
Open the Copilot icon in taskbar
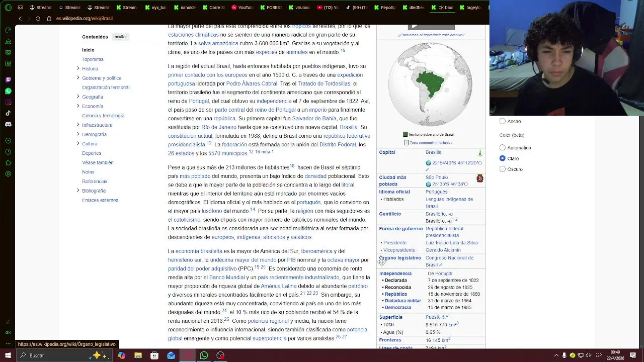121,355
